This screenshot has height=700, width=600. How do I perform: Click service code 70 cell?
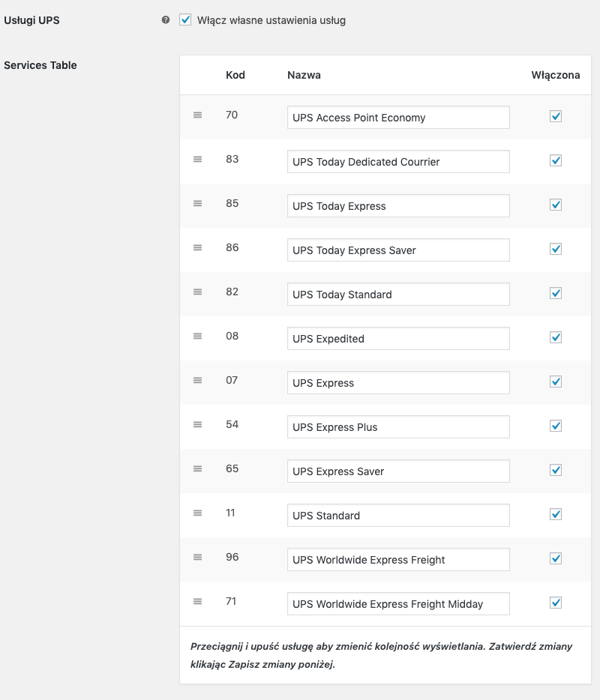point(232,115)
